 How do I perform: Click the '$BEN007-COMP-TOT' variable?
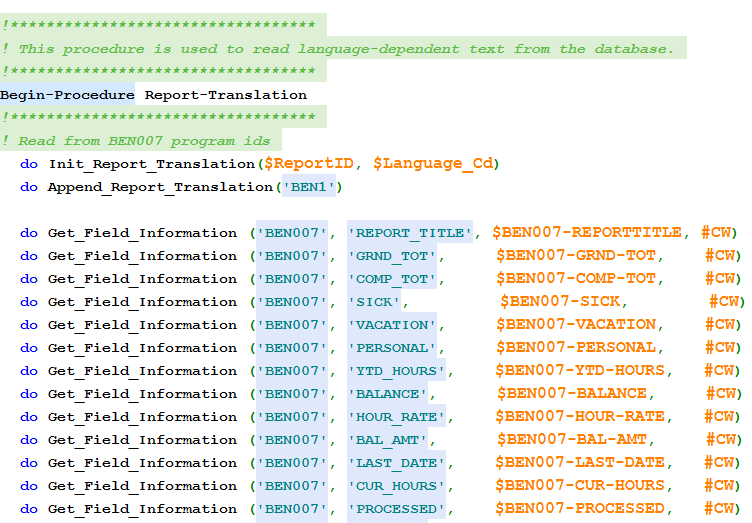coord(576,279)
